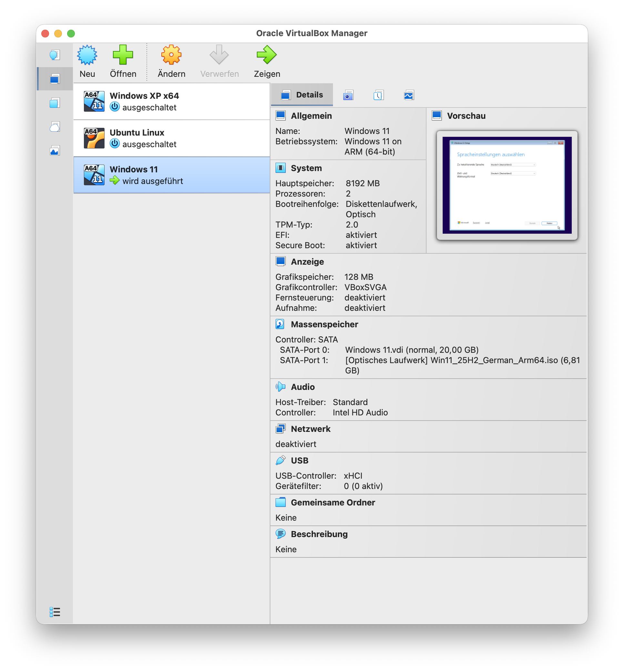Click the Massenspeicher disk icon
The height and width of the screenshot is (672, 624).
280,324
